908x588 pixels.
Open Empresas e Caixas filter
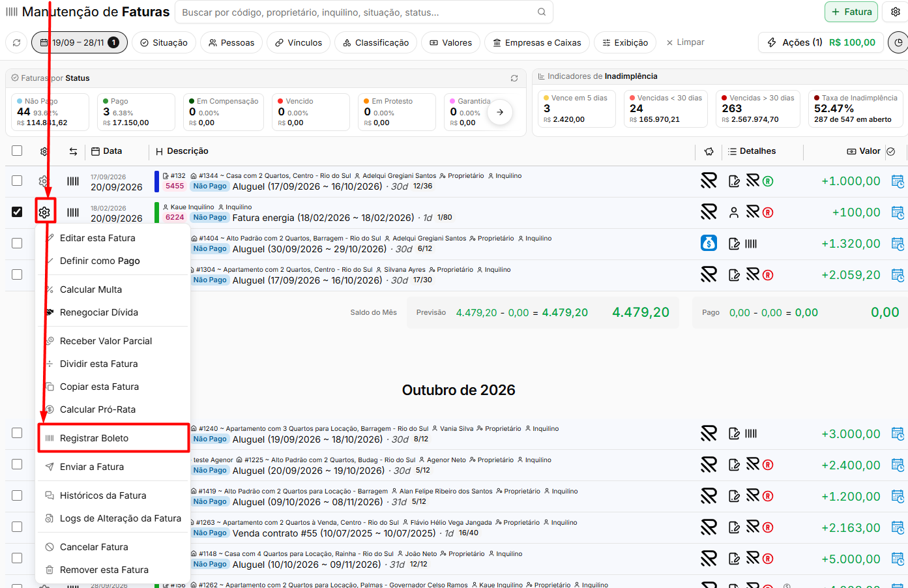[537, 42]
